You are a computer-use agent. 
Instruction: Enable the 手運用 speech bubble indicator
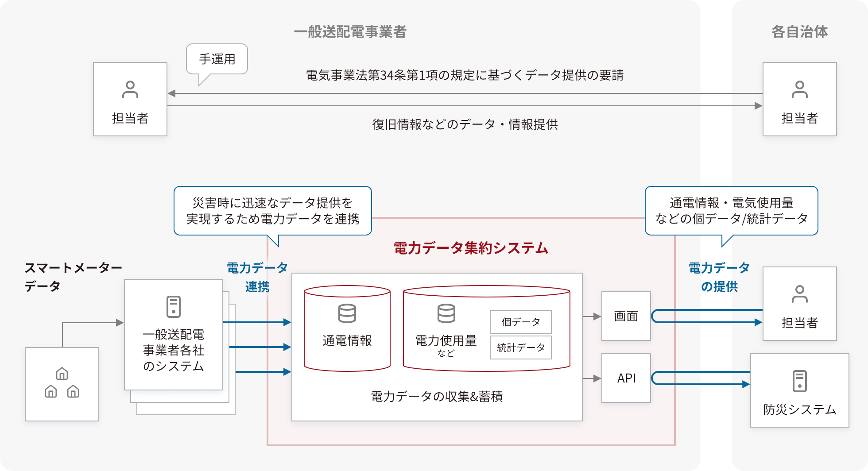point(217,59)
